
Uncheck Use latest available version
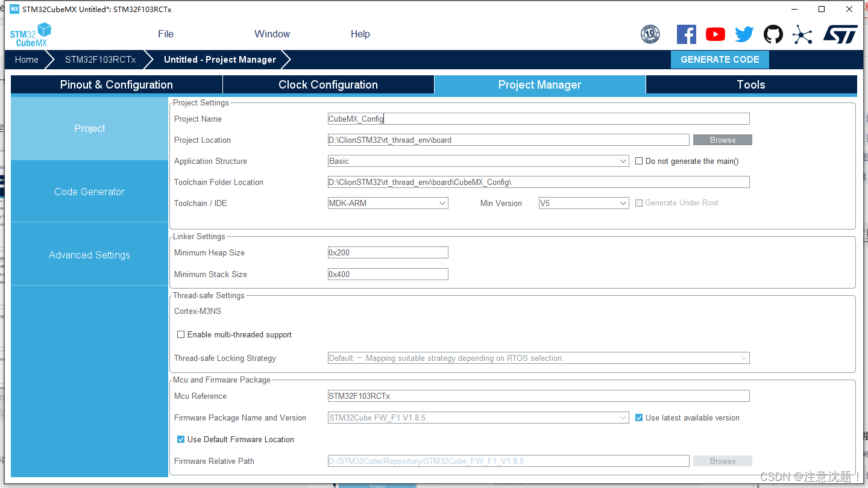coord(640,418)
